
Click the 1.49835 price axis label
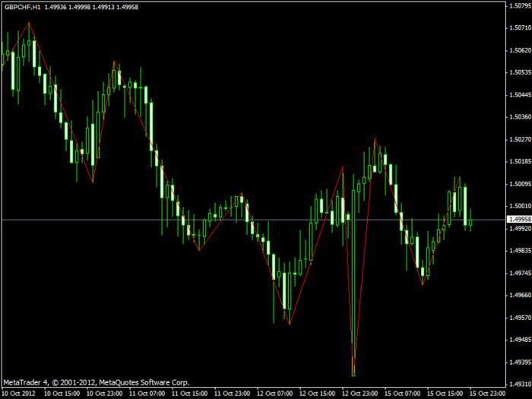point(520,251)
